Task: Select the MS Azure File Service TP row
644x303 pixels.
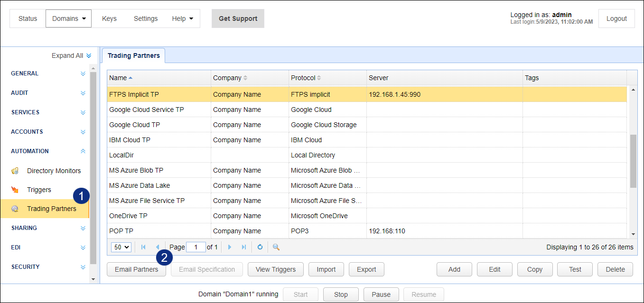Action: pos(367,201)
